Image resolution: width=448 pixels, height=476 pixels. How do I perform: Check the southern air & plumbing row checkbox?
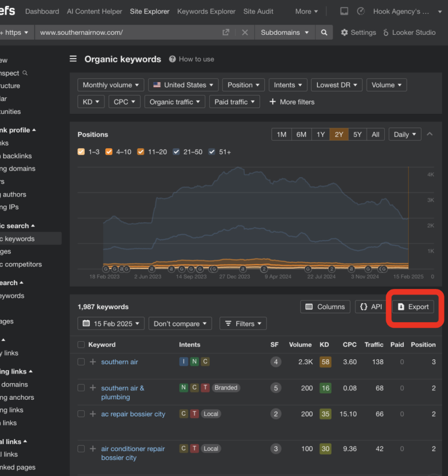81,388
